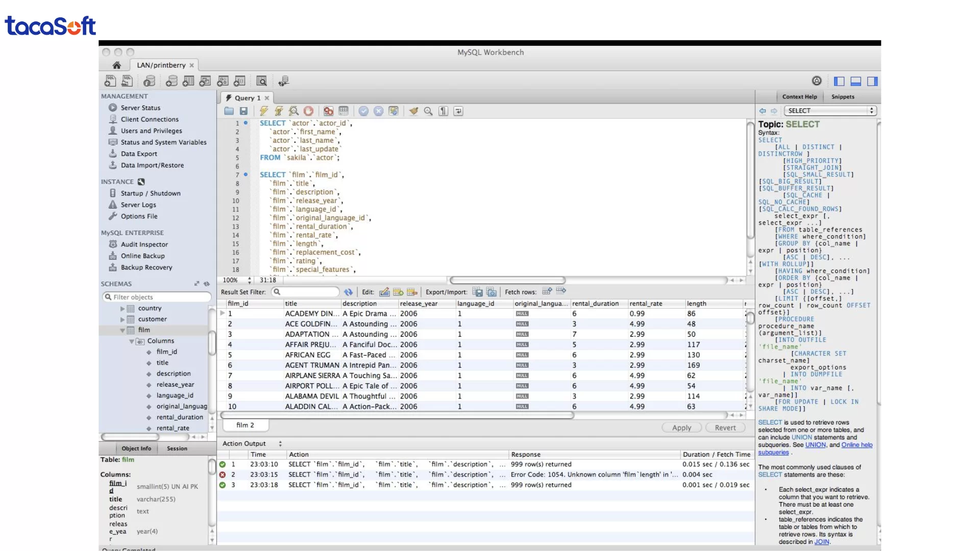Viewport: 980px width, 551px height.
Task: Click the Stop execution red hand icon
Action: click(x=308, y=111)
